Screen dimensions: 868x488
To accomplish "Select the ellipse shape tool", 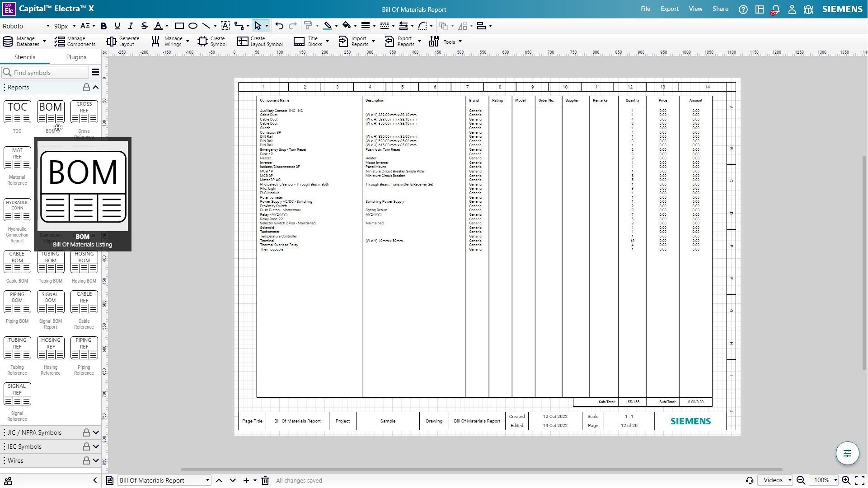I will point(193,26).
